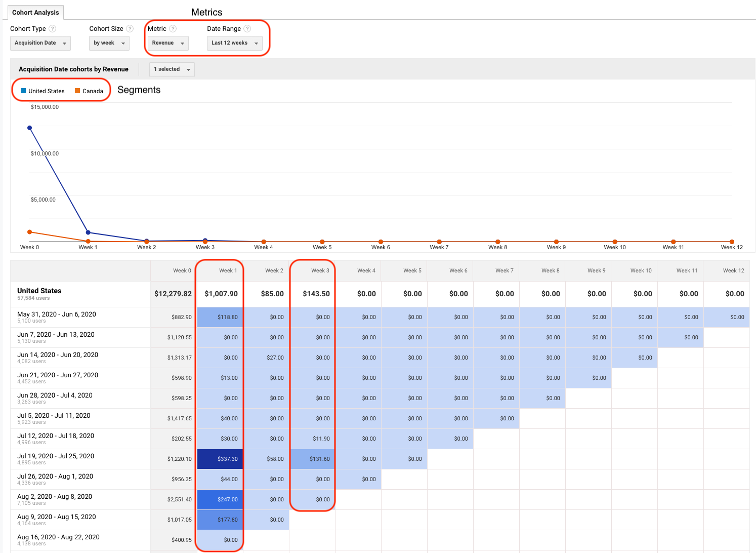The width and height of the screenshot is (756, 553).
Task: Open the Last 12 weeks date range dropdown
Action: [234, 43]
